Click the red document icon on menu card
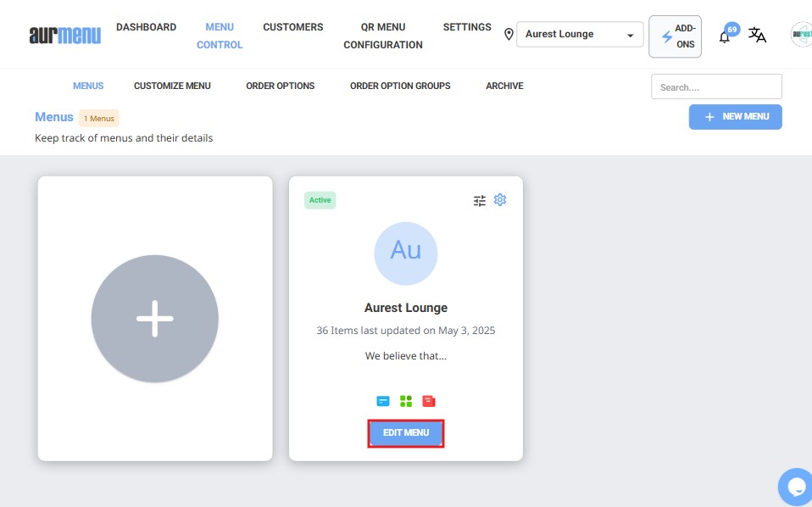This screenshot has width=812, height=507. [429, 401]
